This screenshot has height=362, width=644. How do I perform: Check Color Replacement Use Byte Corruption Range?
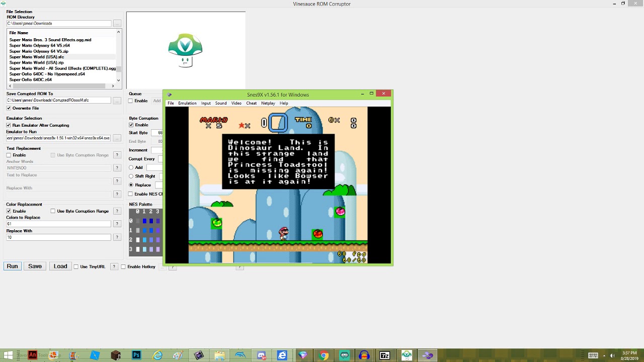pos(53,211)
